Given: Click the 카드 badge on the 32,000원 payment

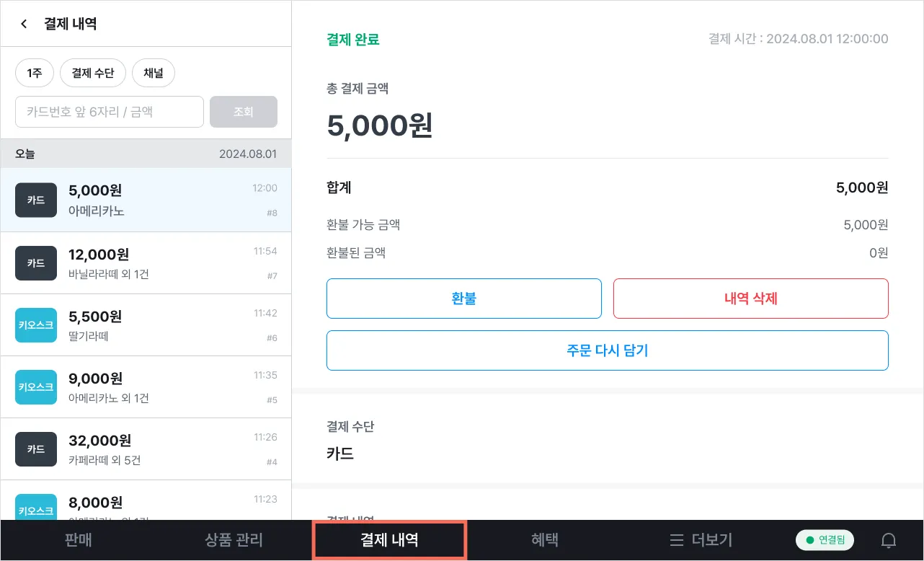Looking at the screenshot, I should (36, 449).
